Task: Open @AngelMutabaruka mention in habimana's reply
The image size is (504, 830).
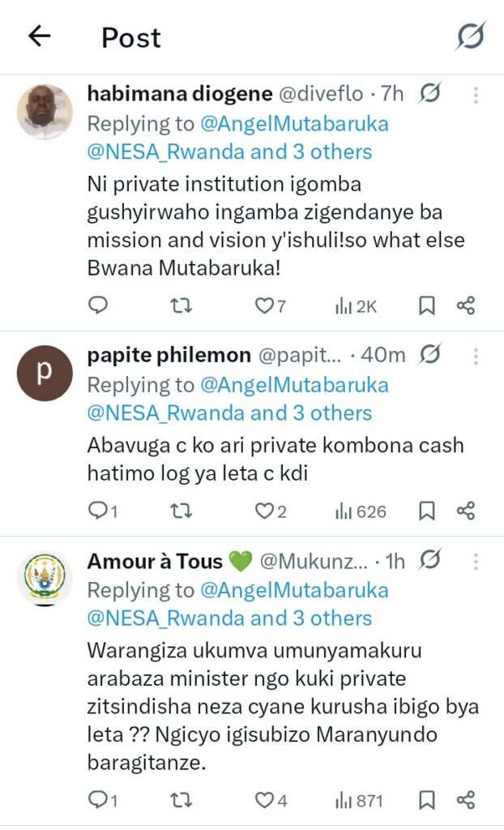Action: 293,124
